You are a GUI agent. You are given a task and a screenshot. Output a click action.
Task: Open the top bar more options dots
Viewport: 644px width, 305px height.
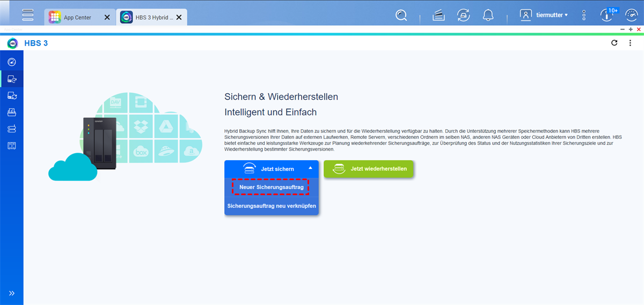[584, 15]
